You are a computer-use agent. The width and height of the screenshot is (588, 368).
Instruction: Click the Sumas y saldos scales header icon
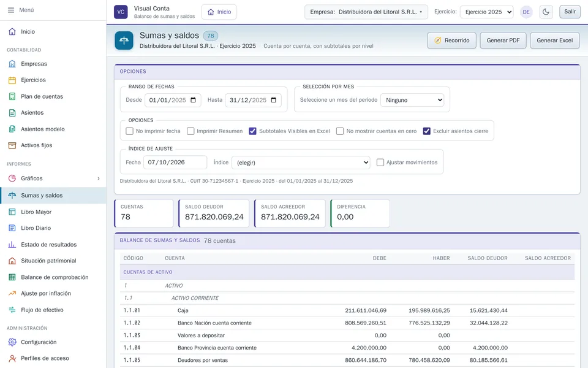coord(124,40)
